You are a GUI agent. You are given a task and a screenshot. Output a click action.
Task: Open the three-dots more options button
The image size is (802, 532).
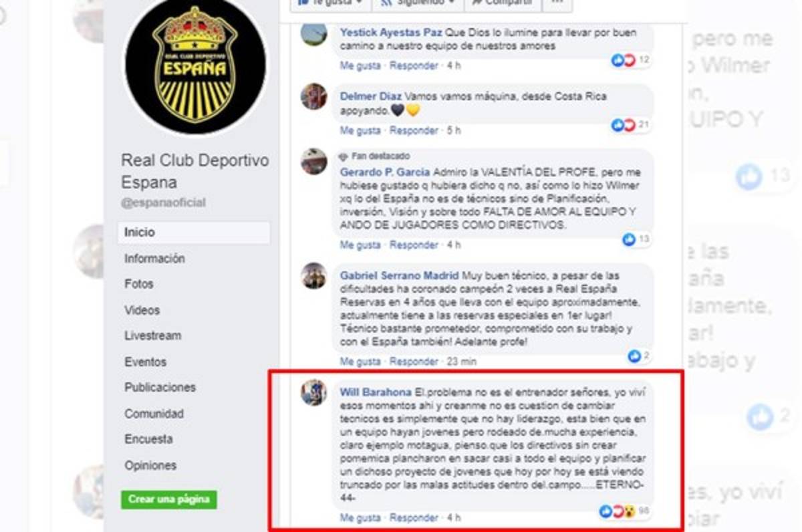coord(558,4)
